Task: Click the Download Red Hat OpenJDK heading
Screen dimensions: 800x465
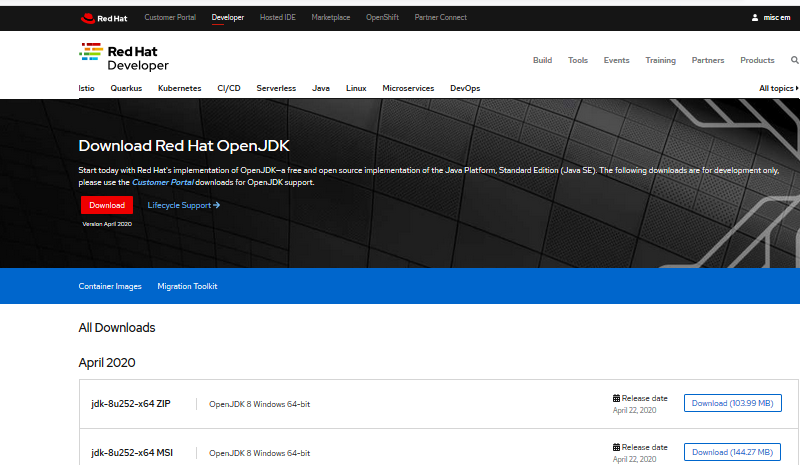Action: click(184, 146)
